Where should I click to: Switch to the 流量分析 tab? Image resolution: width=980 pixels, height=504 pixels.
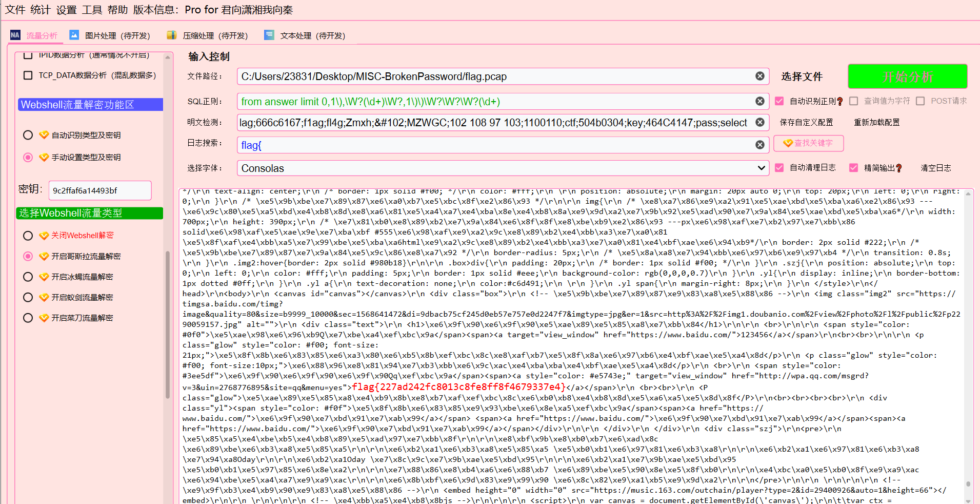point(42,36)
